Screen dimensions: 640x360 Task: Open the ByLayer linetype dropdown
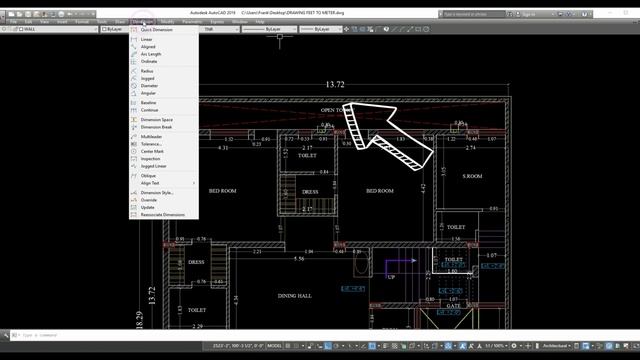click(x=269, y=29)
